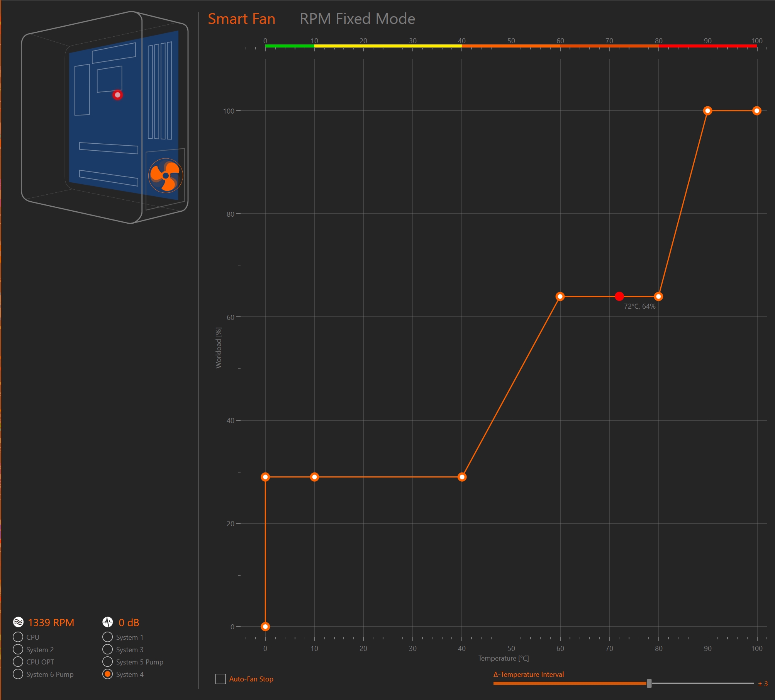This screenshot has height=700, width=775.
Task: Switch to the Smart Fan tab
Action: point(241,19)
